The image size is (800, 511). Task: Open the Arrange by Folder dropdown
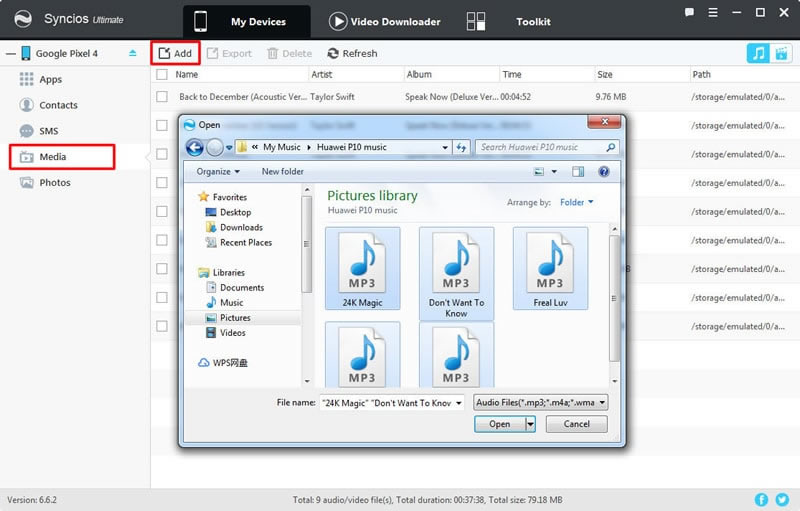(577, 202)
